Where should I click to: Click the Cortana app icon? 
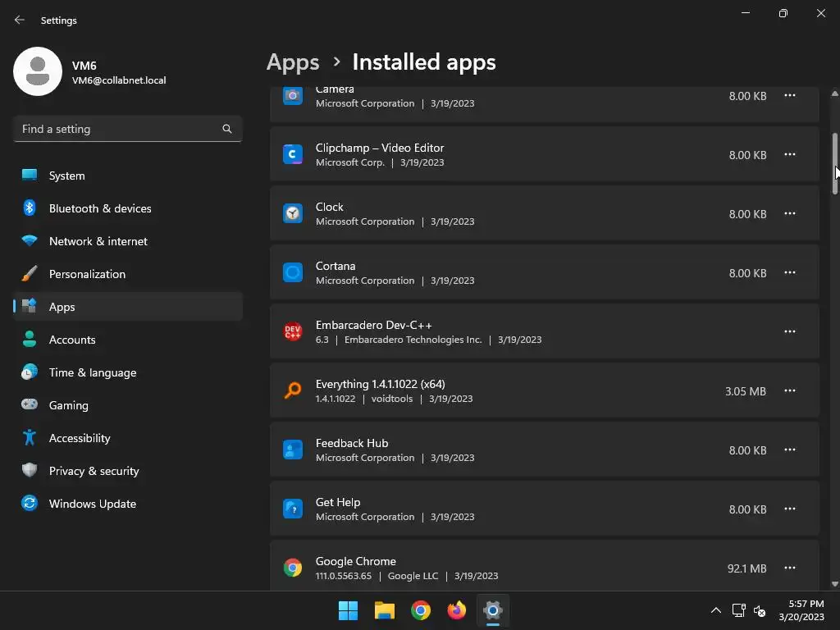tap(293, 272)
